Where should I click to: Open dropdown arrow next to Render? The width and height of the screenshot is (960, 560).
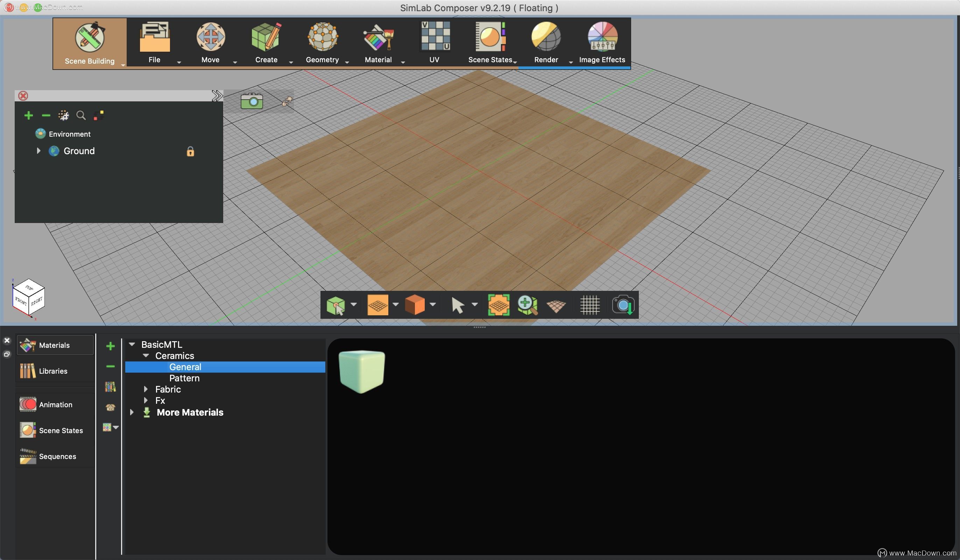[571, 62]
